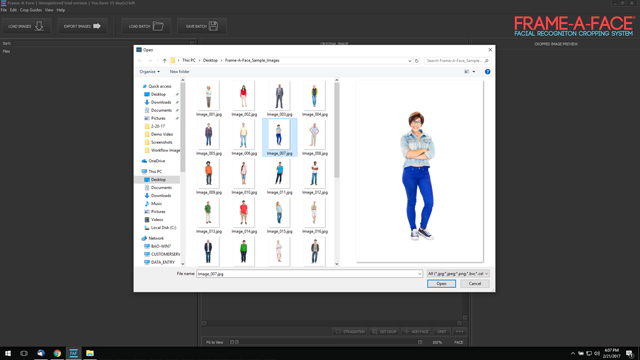Open the view options dropdown arrow

point(474,71)
